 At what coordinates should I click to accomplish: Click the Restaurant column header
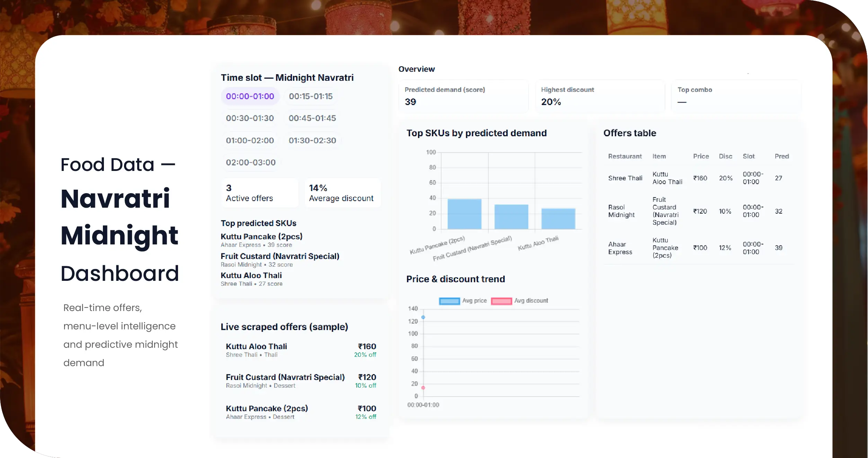[x=625, y=156]
